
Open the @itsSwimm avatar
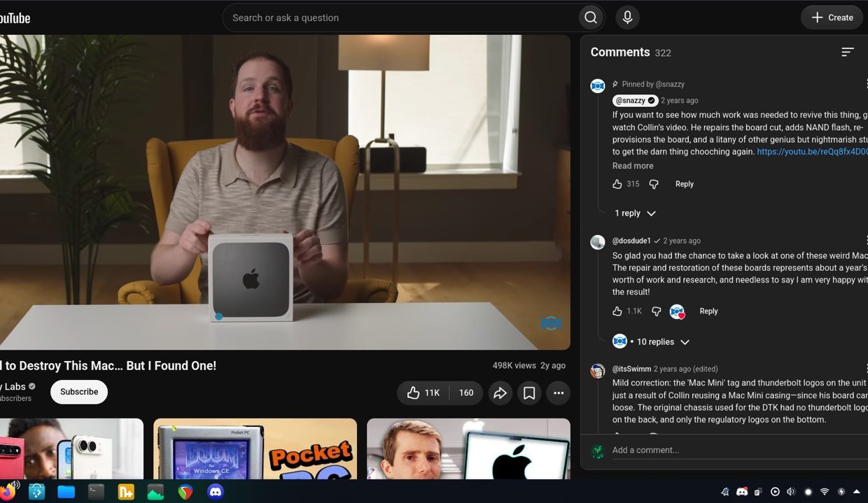pyautogui.click(x=598, y=371)
